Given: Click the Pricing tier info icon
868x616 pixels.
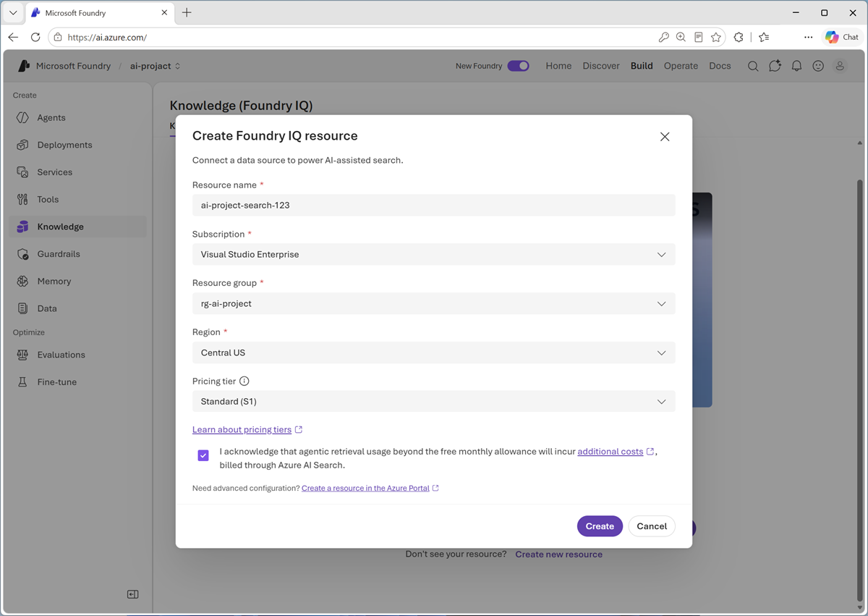Looking at the screenshot, I should (x=244, y=381).
